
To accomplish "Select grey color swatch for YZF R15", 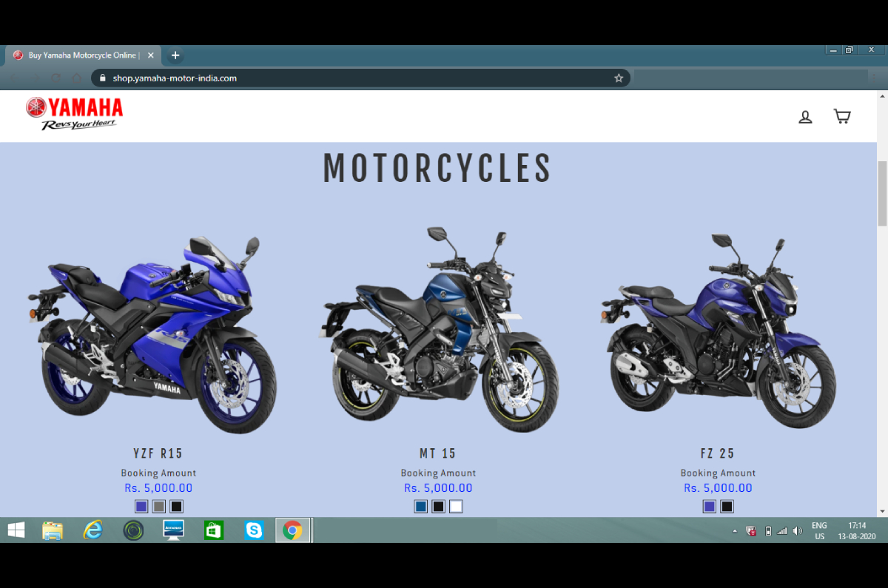I will pyautogui.click(x=159, y=507).
